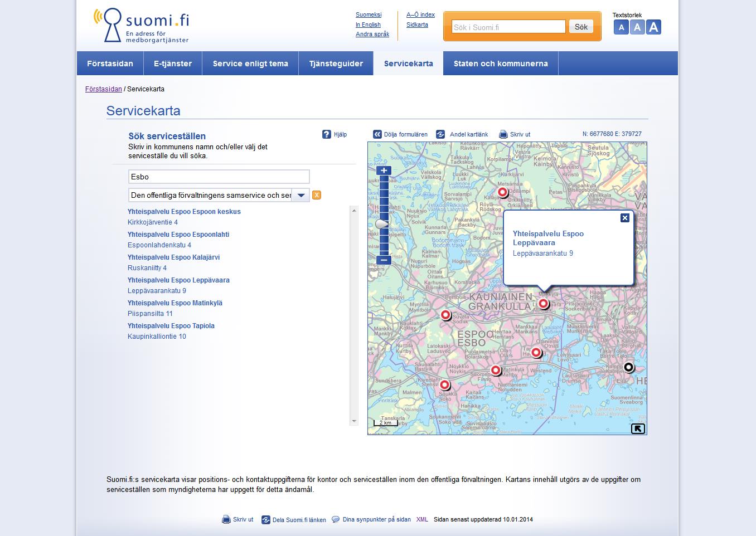Select the smallest text size A button

click(621, 27)
